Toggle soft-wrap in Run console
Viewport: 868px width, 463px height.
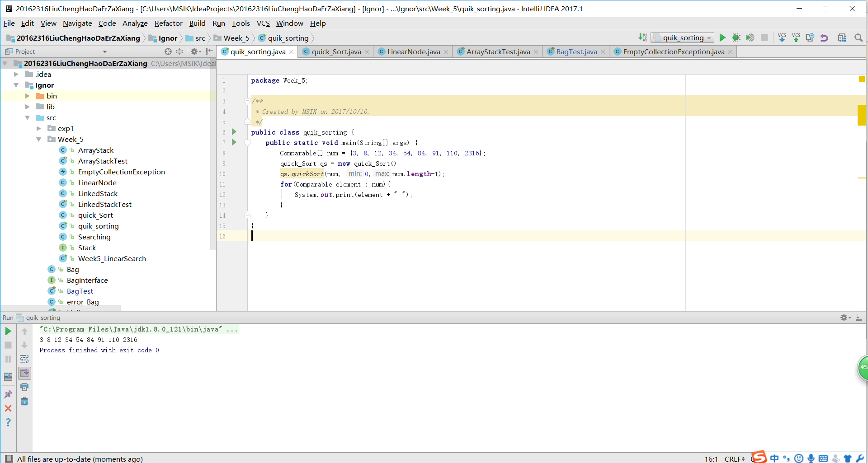[x=24, y=359]
